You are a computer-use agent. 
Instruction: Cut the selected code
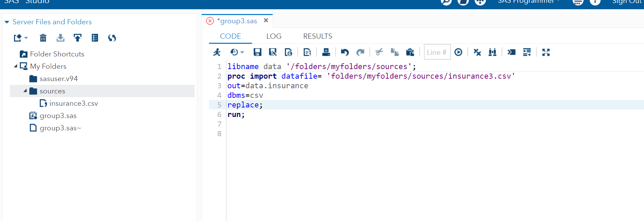pyautogui.click(x=379, y=52)
